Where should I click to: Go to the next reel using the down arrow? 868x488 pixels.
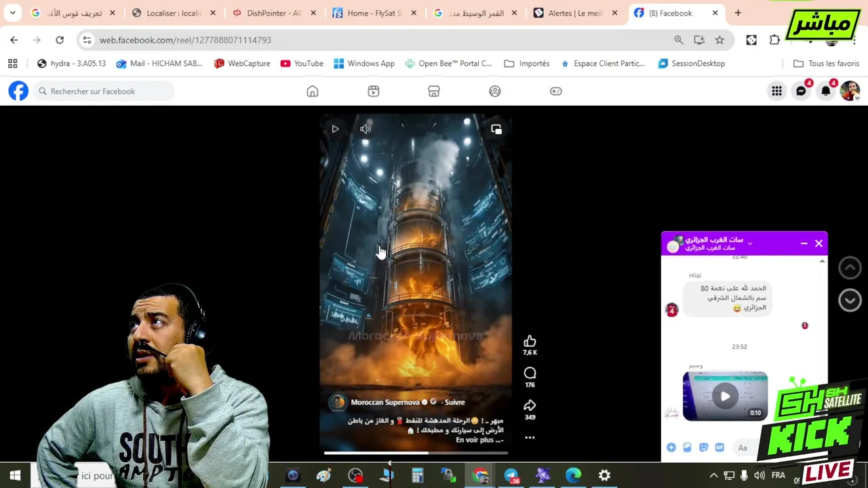[850, 300]
